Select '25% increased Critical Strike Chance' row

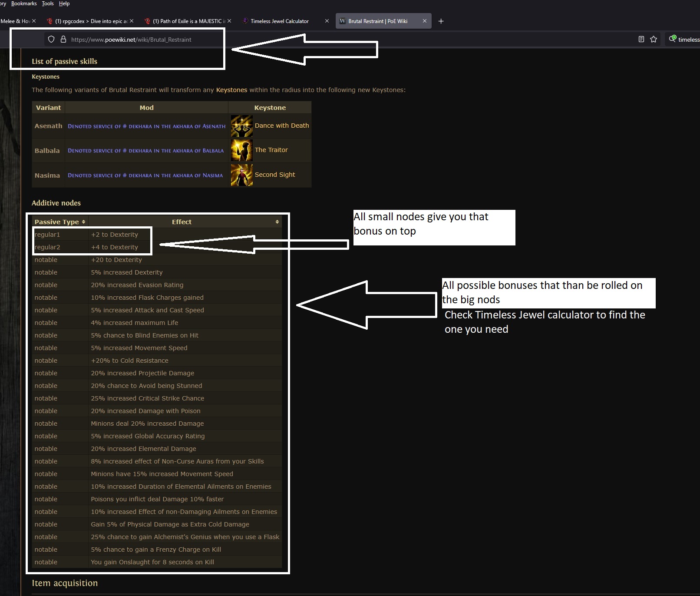click(157, 398)
